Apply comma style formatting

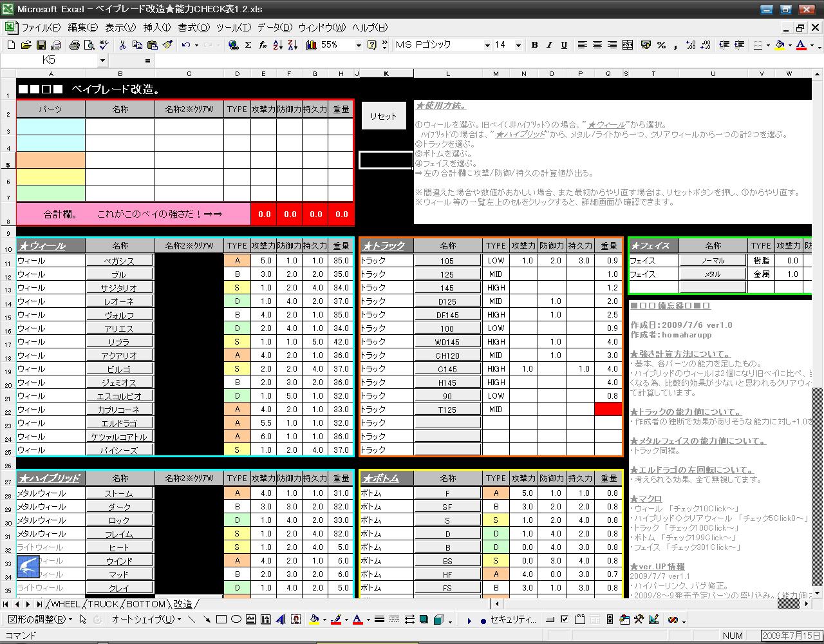(676, 45)
